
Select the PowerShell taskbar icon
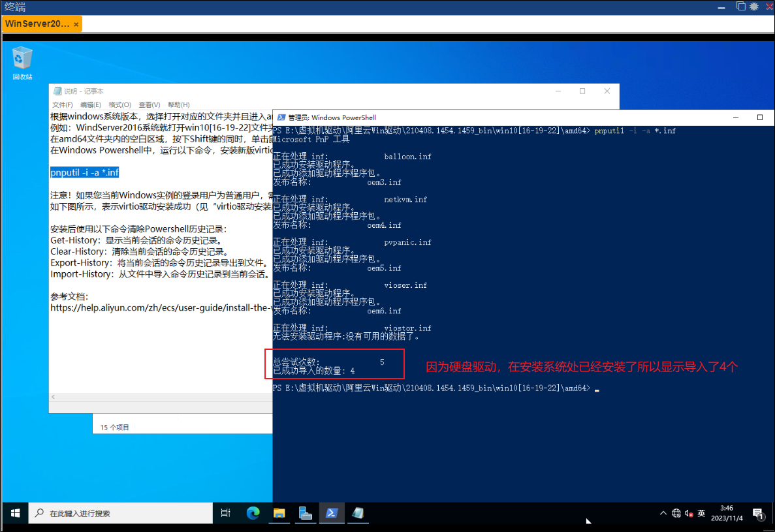click(x=332, y=513)
